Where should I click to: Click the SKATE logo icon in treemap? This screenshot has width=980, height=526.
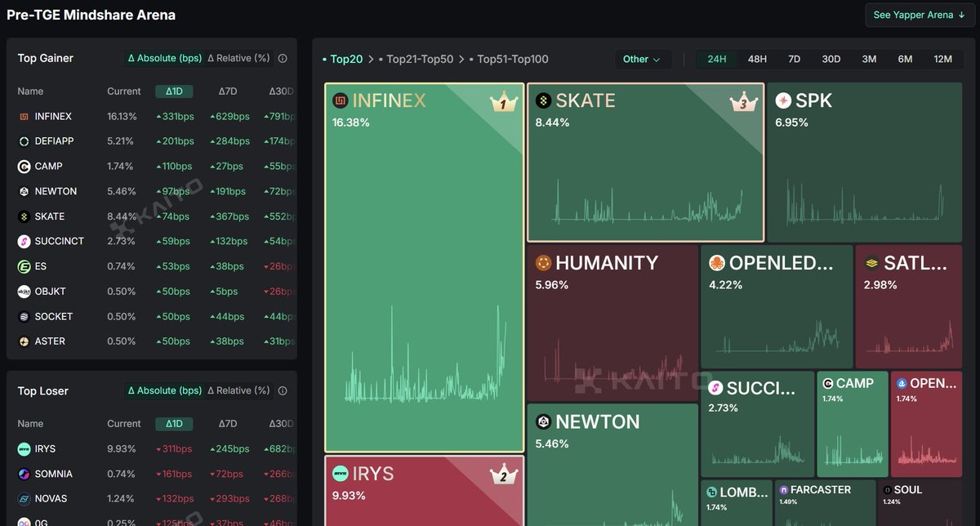pyautogui.click(x=543, y=101)
